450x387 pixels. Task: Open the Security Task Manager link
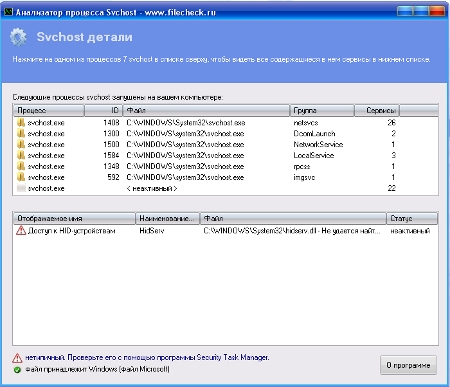233,357
